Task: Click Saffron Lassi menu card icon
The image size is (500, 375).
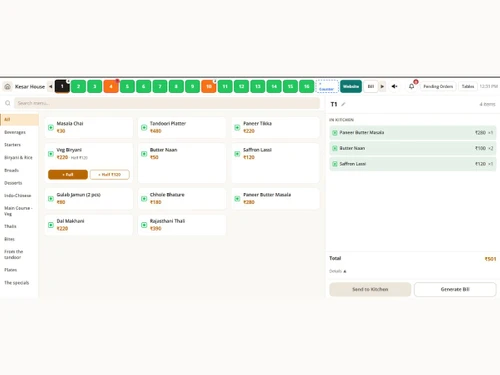Action: 237,154
